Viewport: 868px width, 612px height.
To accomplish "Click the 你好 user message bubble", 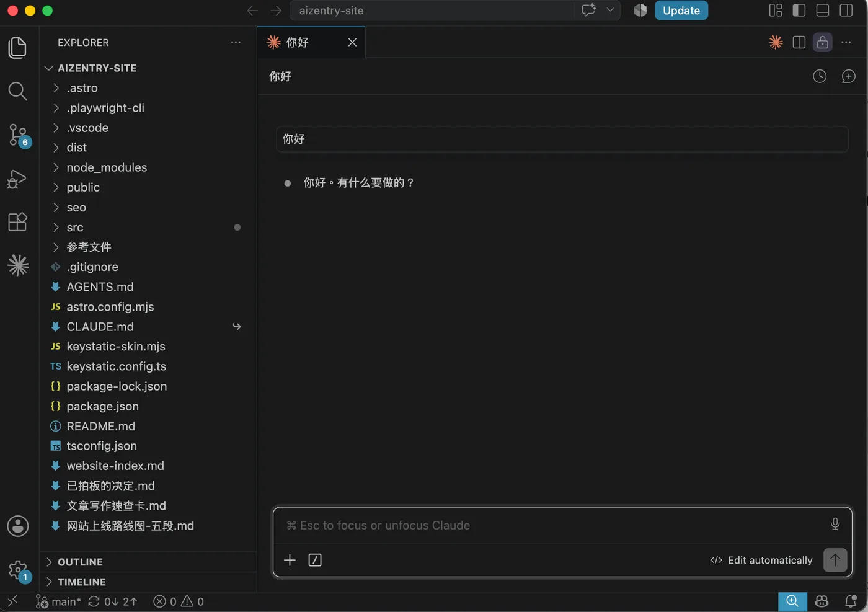I will (x=562, y=139).
